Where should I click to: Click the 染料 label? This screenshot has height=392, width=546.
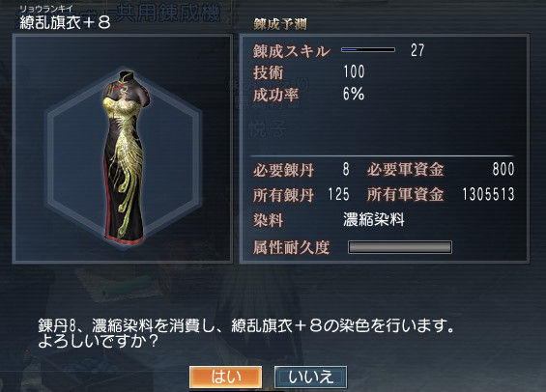click(268, 220)
